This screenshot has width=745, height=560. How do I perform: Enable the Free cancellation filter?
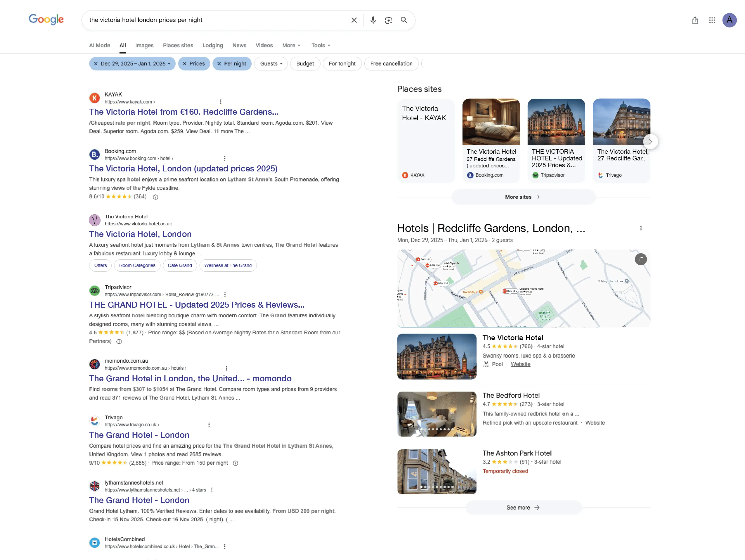point(391,63)
